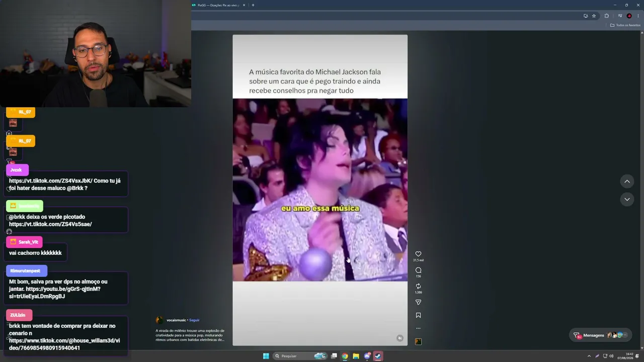Click the vocaismusic profile avatar
644x362 pixels.
click(159, 320)
